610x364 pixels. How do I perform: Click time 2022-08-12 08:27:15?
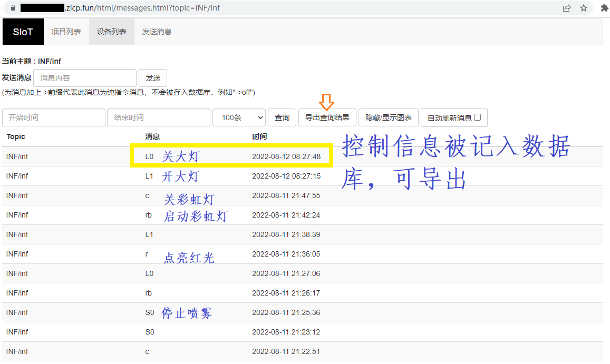click(286, 176)
